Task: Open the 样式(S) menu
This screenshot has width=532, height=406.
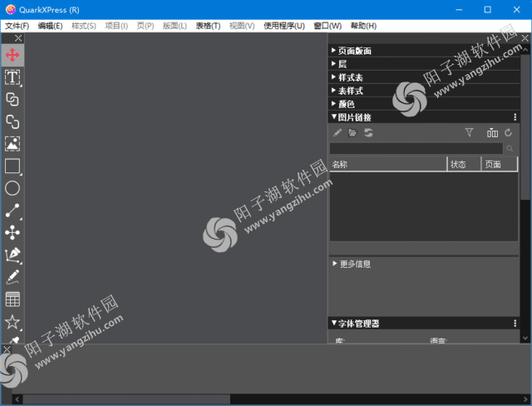Action: [84, 26]
